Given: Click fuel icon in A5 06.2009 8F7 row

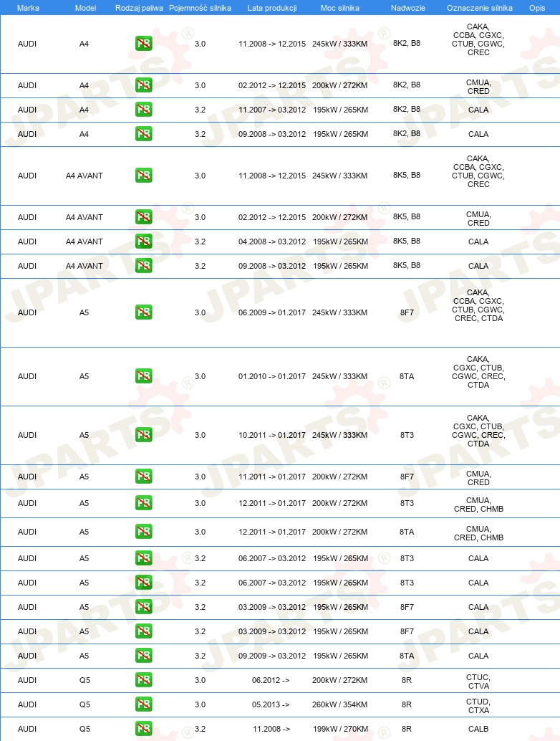Looking at the screenshot, I should [143, 312].
